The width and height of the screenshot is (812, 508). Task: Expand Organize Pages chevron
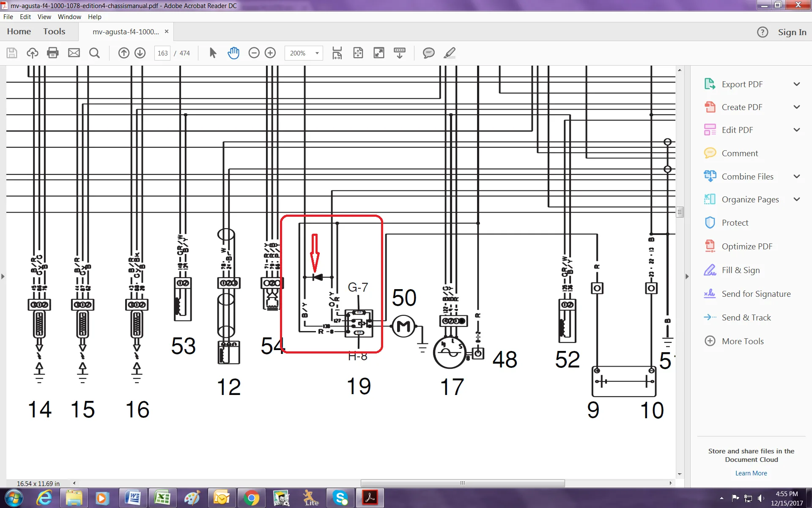[797, 199]
